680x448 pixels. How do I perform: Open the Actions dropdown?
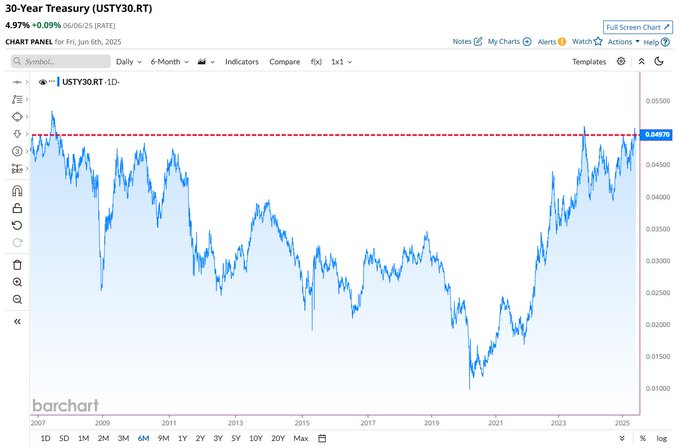623,42
